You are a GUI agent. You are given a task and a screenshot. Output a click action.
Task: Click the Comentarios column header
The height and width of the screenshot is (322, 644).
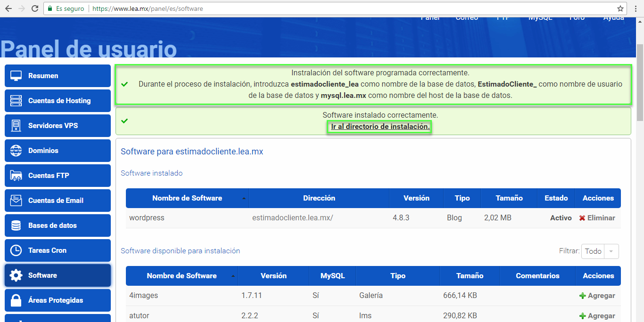[537, 276]
